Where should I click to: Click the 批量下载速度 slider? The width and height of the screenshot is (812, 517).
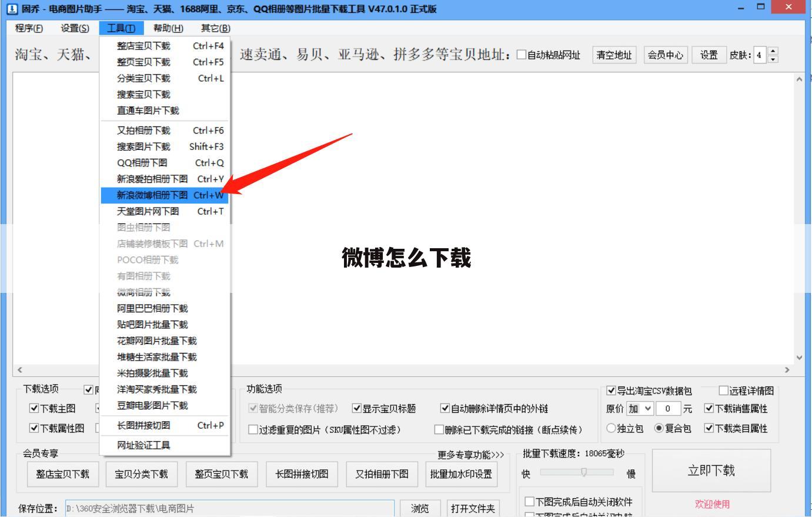point(577,472)
